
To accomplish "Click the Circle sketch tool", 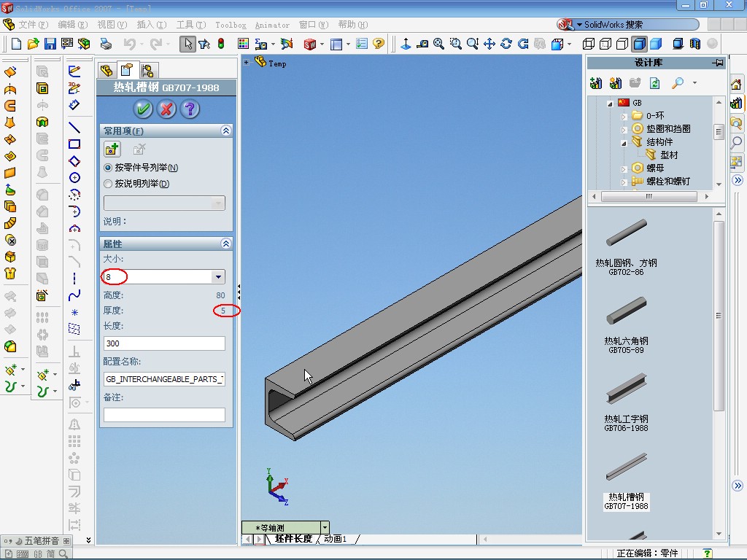I will 74,178.
